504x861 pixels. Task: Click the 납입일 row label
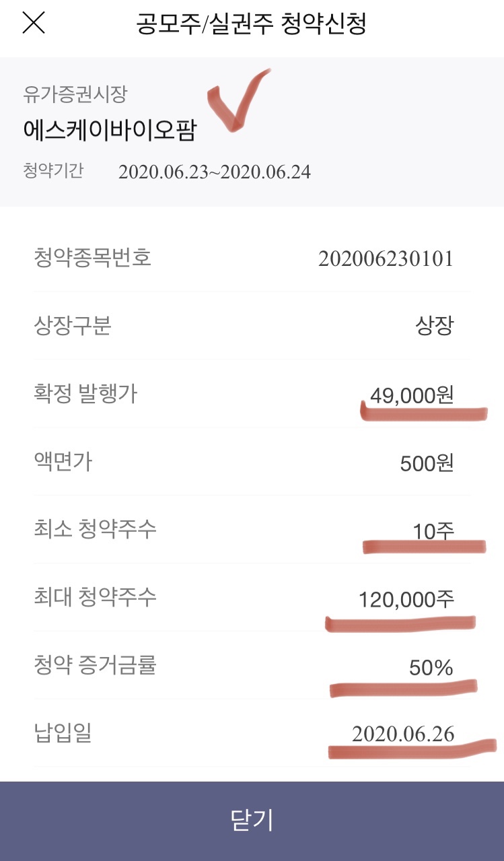pos(62,733)
